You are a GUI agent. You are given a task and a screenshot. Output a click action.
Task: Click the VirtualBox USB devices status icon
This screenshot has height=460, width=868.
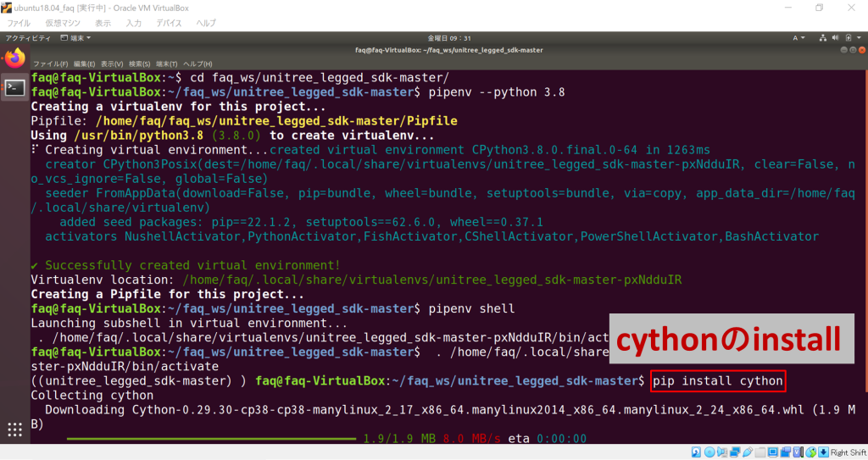tap(748, 452)
